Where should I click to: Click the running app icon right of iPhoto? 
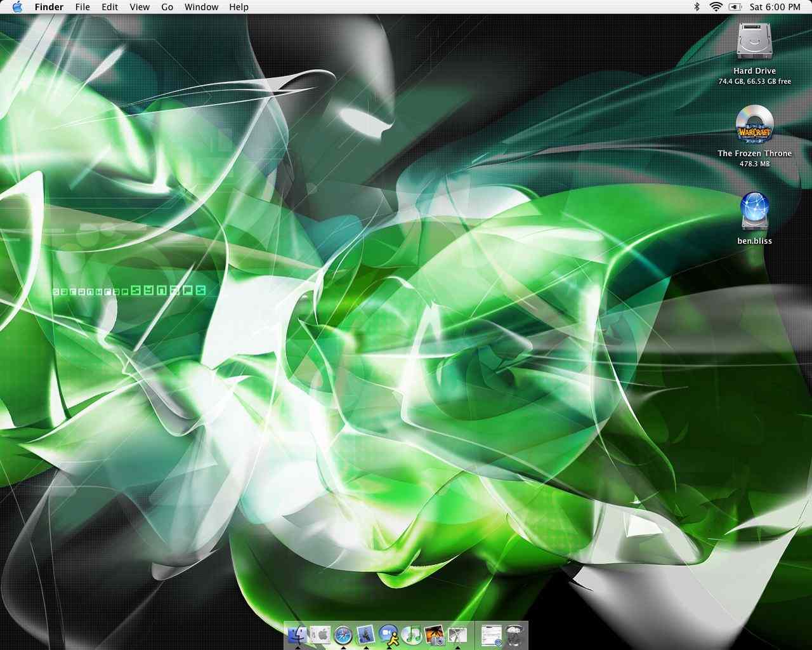(457, 634)
